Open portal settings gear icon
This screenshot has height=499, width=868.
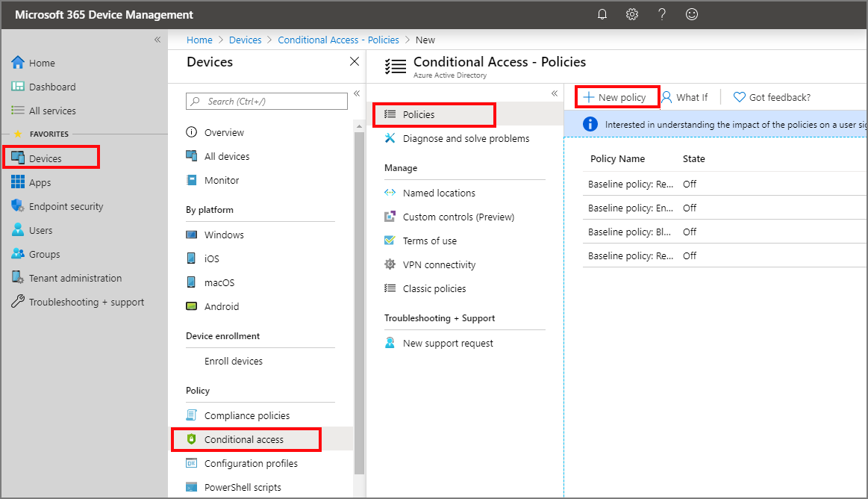pyautogui.click(x=632, y=14)
